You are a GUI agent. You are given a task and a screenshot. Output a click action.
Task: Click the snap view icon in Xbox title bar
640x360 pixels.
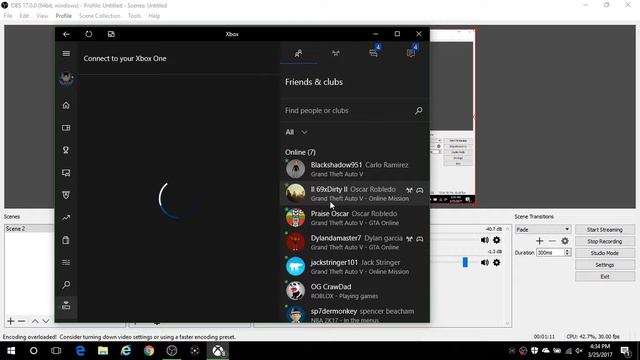pos(111,34)
